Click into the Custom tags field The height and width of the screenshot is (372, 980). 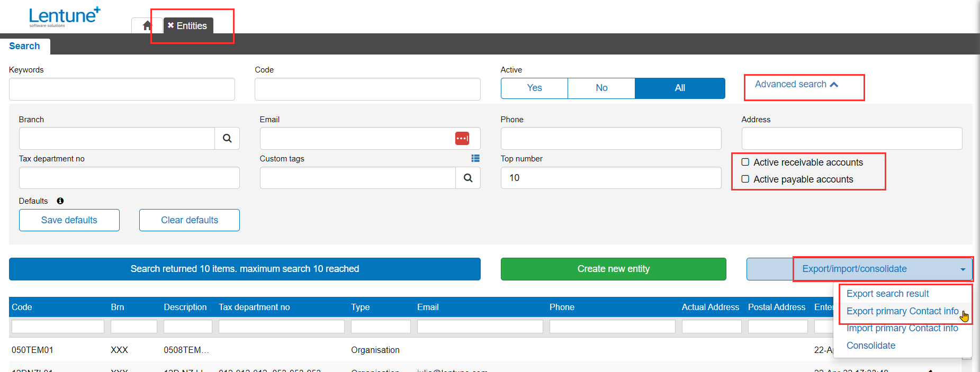pos(358,178)
